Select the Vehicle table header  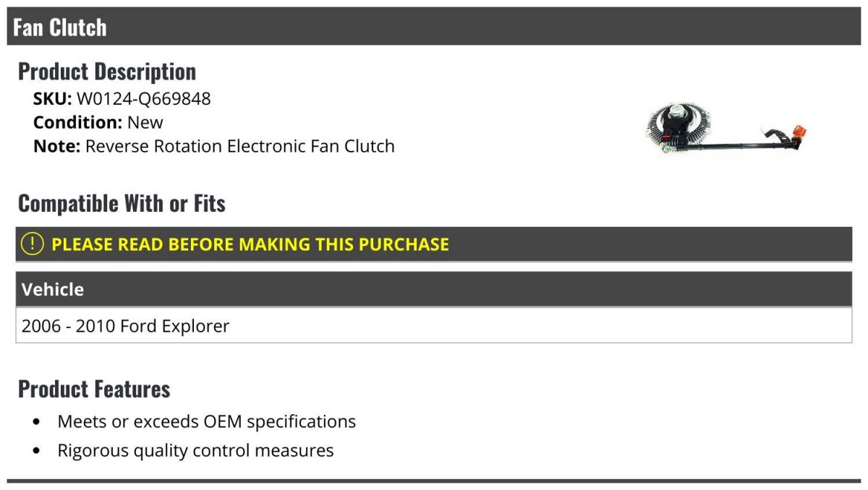click(x=434, y=289)
